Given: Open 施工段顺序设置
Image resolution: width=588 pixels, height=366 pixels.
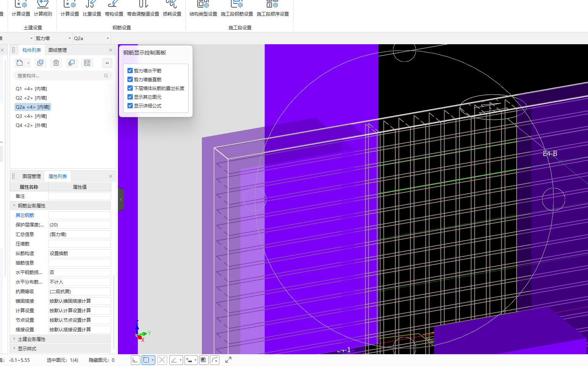Looking at the screenshot, I should pos(272,8).
